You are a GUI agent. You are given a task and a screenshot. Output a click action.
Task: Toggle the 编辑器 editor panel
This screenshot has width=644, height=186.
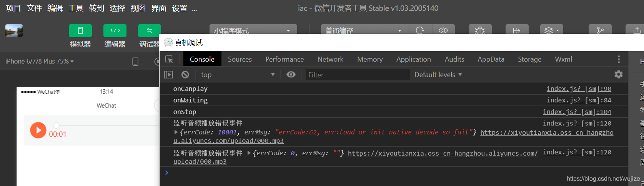coord(115,30)
